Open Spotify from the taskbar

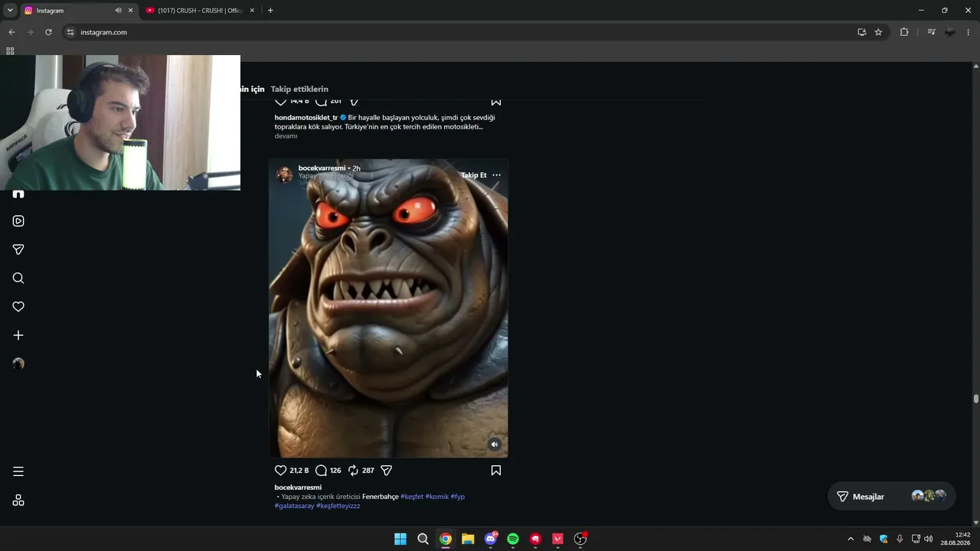pos(513,539)
